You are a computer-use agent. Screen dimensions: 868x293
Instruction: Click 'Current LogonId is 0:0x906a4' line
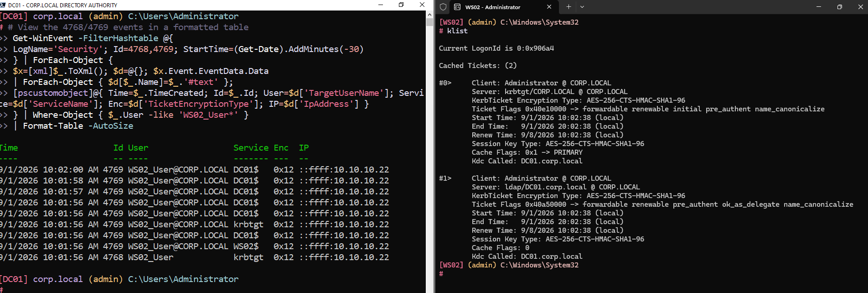(496, 48)
